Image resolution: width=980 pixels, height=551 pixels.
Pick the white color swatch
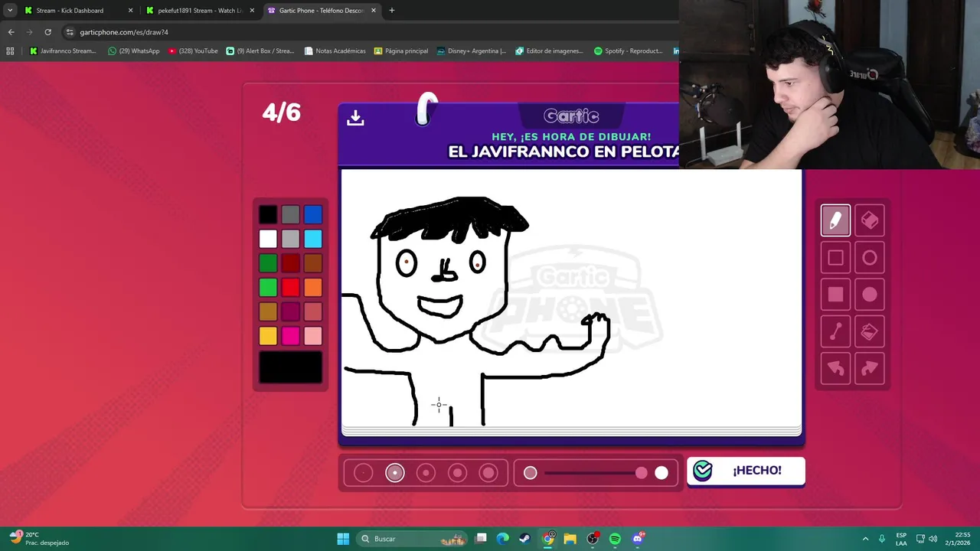[x=268, y=239]
